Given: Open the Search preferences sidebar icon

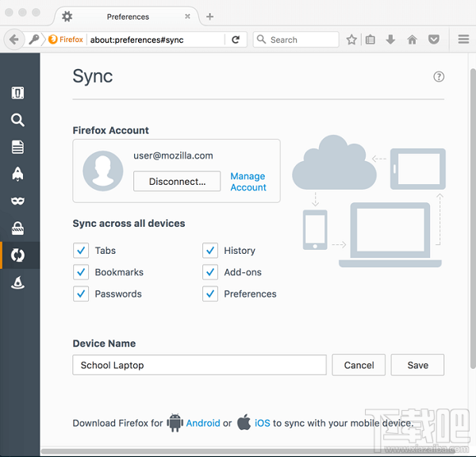Looking at the screenshot, I should 17,120.
